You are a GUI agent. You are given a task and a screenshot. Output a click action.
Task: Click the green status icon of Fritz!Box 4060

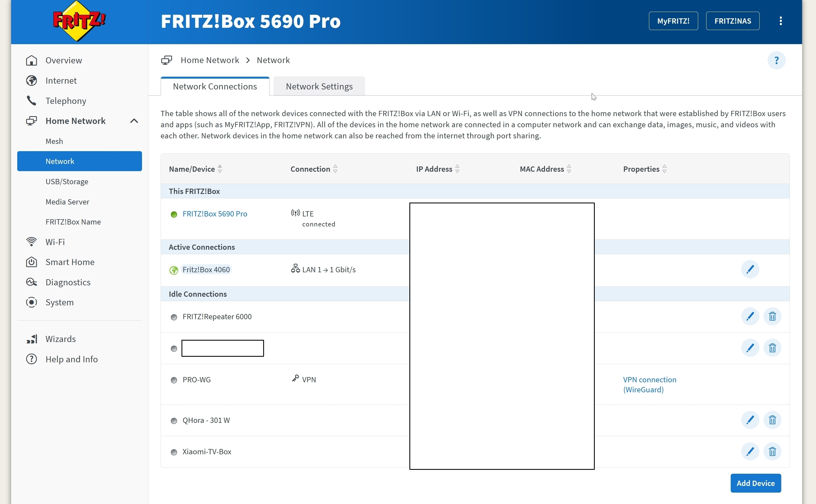click(x=174, y=270)
